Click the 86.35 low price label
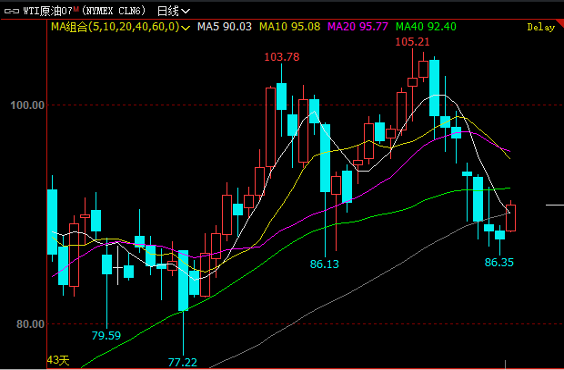This screenshot has height=370, width=564. click(x=499, y=262)
